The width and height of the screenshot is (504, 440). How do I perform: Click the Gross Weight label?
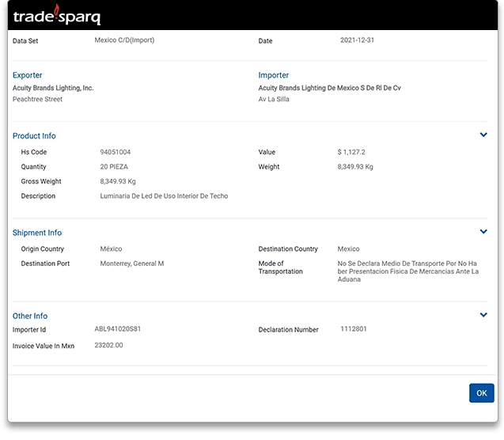coord(41,181)
